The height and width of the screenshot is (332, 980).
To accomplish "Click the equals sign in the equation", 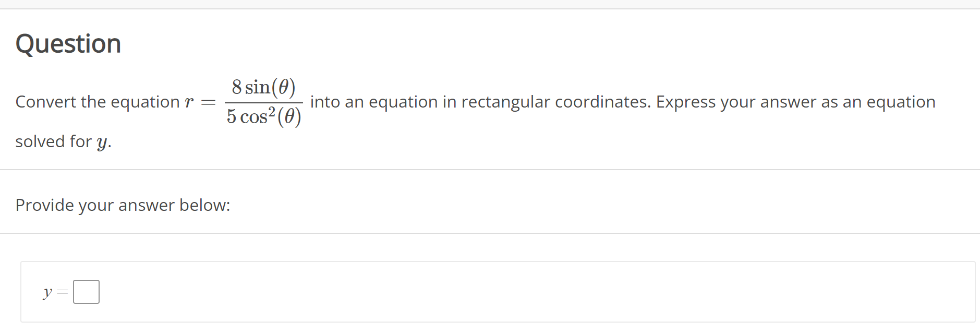I will coord(209,103).
